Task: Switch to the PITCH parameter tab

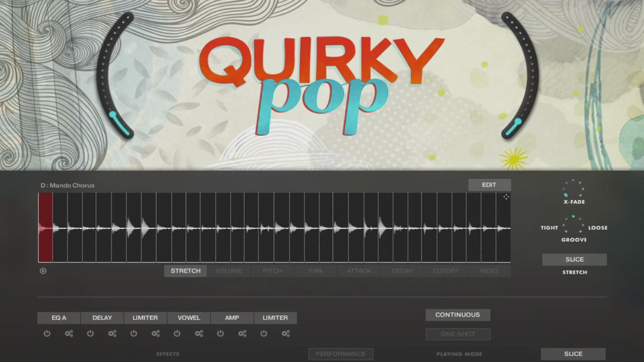Action: [272, 271]
